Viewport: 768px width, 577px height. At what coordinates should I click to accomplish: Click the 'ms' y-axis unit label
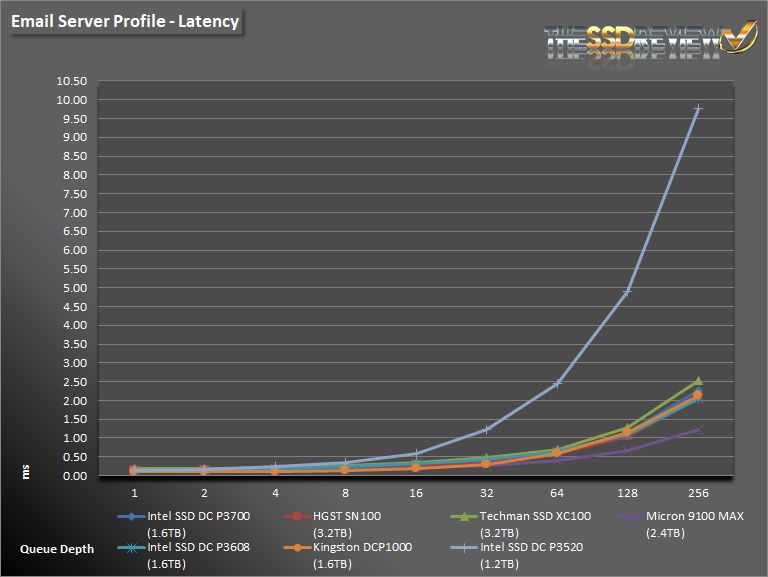tap(25, 472)
